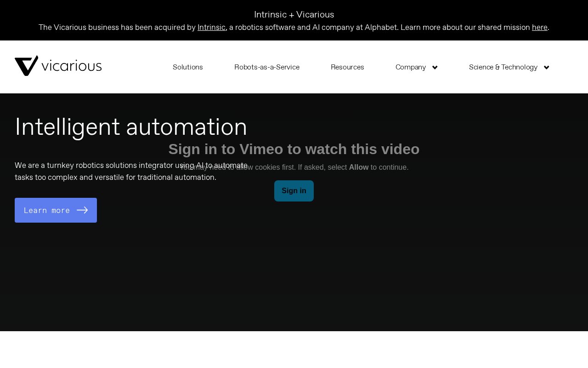Open the Solutions menu item

188,67
